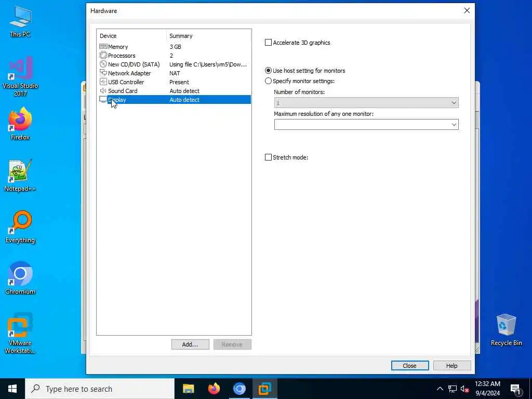The width and height of the screenshot is (532, 399).
Task: Open the Number of monitors dropdown
Action: click(x=366, y=102)
